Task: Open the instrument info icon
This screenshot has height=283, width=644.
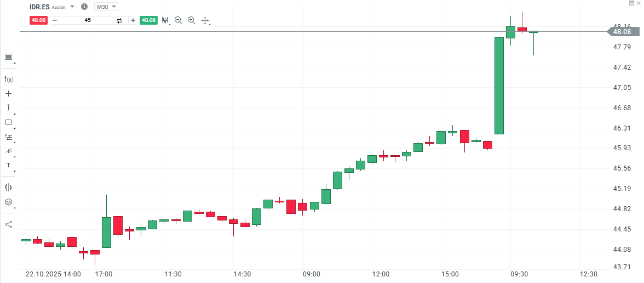Action: click(84, 7)
